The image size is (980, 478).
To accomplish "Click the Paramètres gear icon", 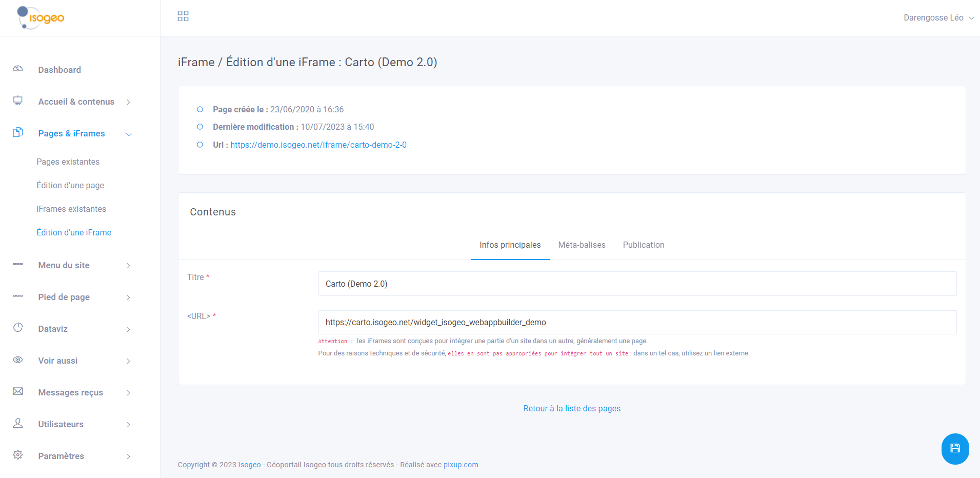I will (x=18, y=455).
